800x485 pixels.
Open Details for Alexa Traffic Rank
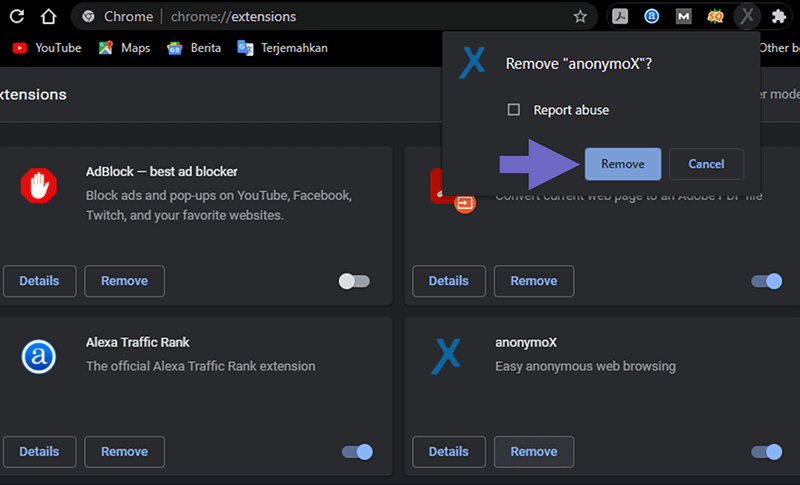point(39,452)
